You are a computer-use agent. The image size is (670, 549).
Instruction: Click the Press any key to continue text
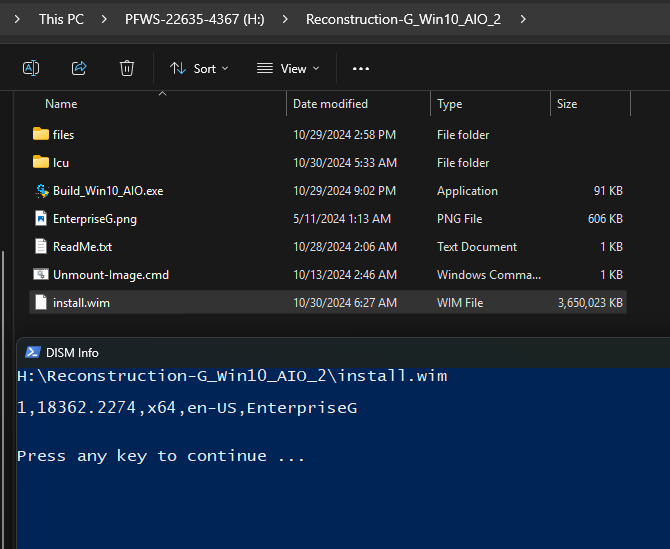pos(161,456)
